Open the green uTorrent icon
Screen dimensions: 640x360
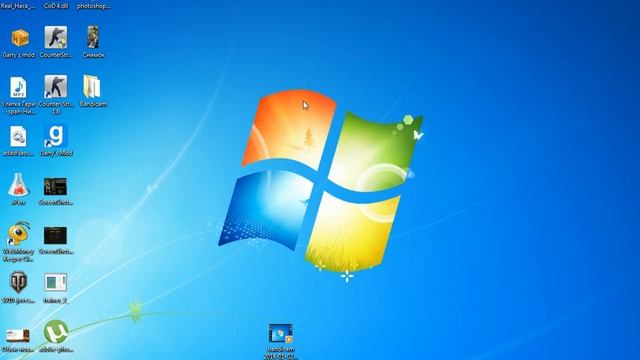click(56, 332)
